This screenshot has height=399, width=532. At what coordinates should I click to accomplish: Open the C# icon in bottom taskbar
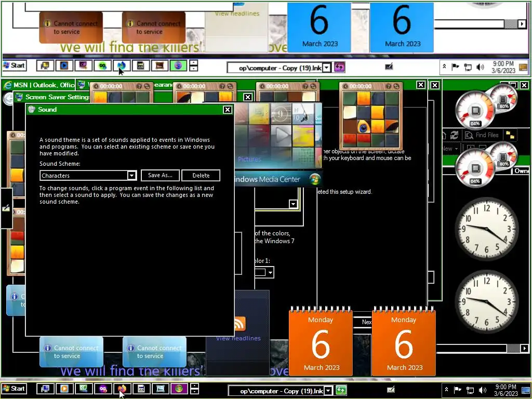coord(84,389)
